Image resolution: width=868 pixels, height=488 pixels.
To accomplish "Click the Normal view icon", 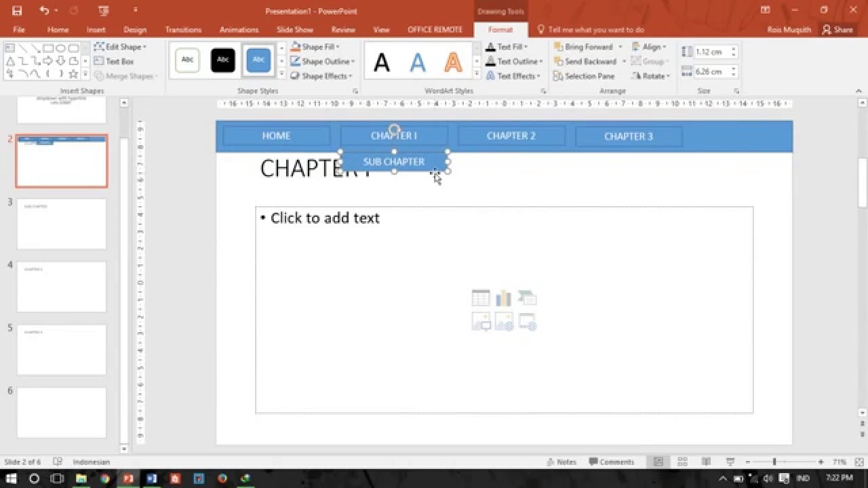I will coord(658,462).
